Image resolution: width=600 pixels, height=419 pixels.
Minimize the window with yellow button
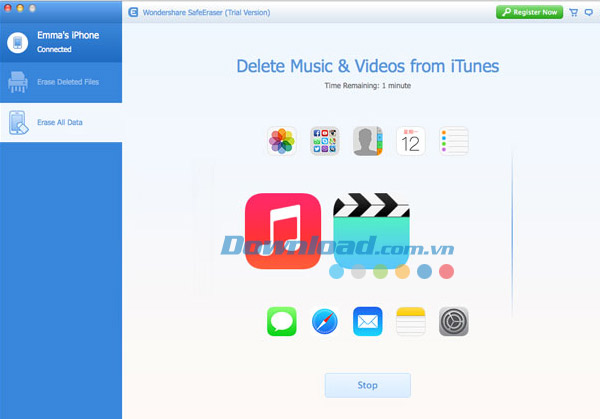coord(20,8)
